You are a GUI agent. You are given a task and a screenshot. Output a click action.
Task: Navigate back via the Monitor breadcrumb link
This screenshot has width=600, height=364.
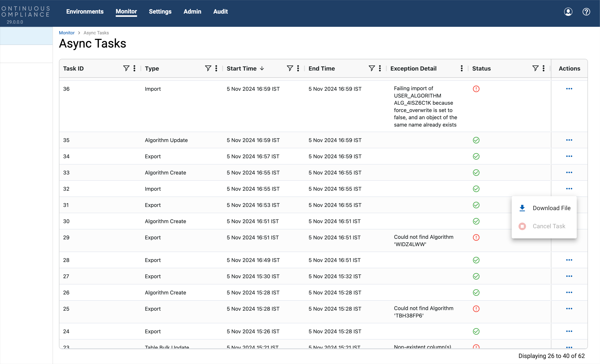pos(67,33)
